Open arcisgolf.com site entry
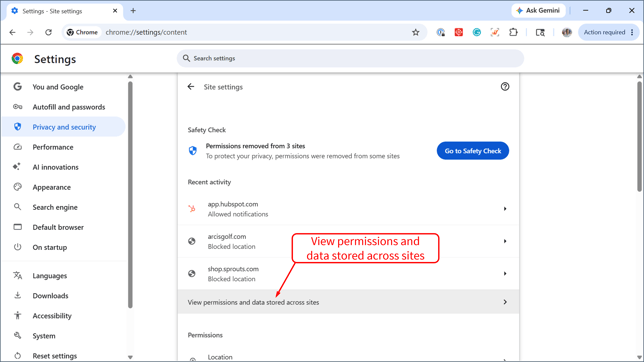The height and width of the screenshot is (362, 644). [x=348, y=241]
